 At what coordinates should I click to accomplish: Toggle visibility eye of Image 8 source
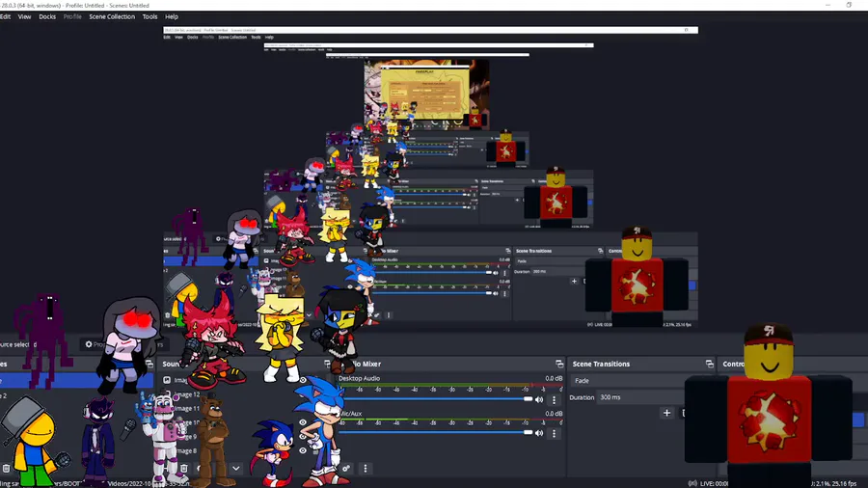click(303, 450)
